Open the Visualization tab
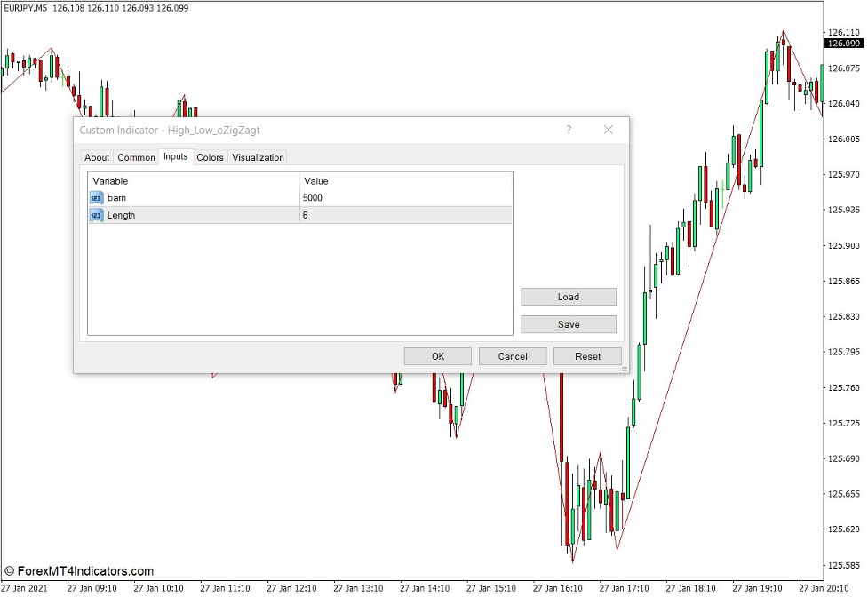This screenshot has height=597, width=868. click(x=257, y=157)
